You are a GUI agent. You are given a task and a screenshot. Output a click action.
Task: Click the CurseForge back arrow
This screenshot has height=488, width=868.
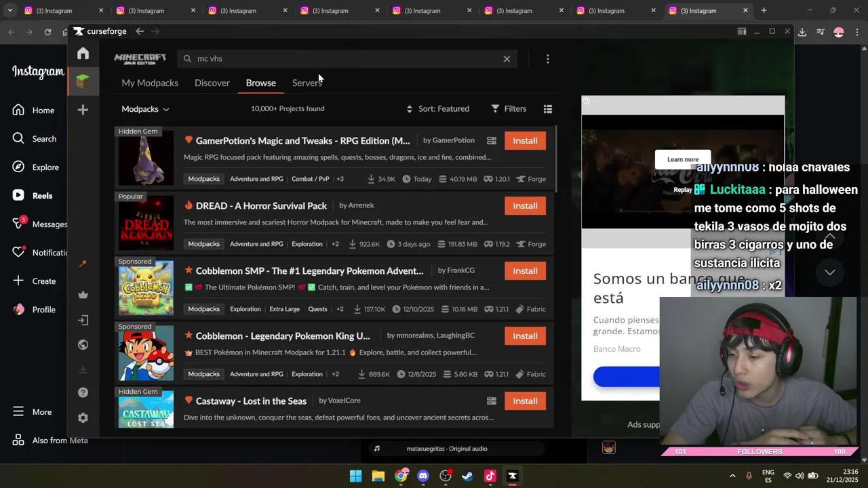pos(140,31)
